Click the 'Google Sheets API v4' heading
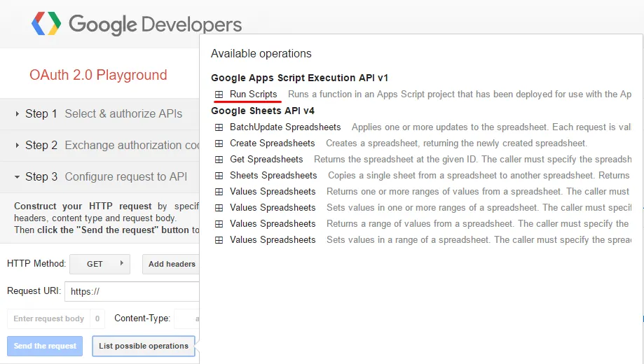644x364 pixels. click(x=263, y=111)
